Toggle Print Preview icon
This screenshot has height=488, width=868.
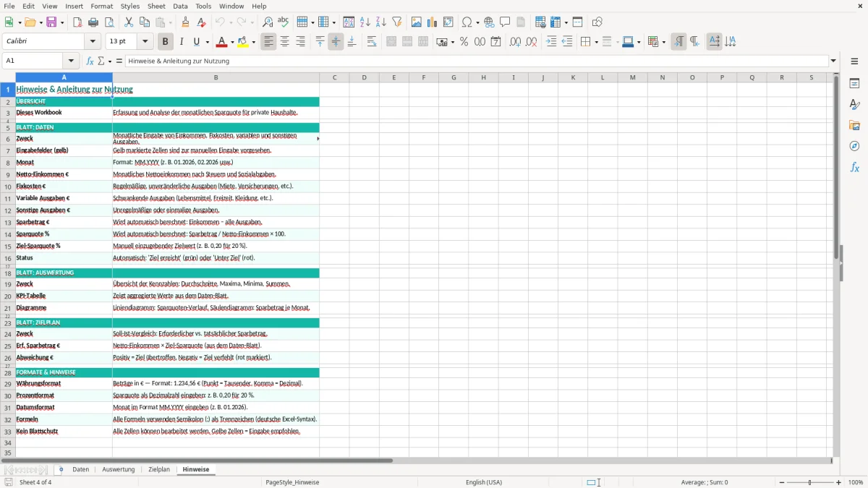point(109,22)
